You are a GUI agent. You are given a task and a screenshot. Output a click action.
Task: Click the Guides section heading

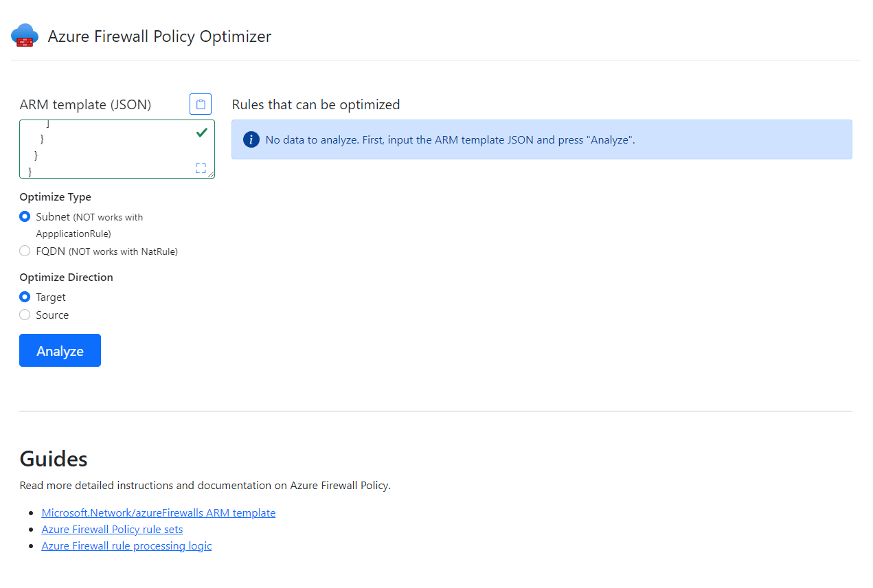[x=54, y=458]
